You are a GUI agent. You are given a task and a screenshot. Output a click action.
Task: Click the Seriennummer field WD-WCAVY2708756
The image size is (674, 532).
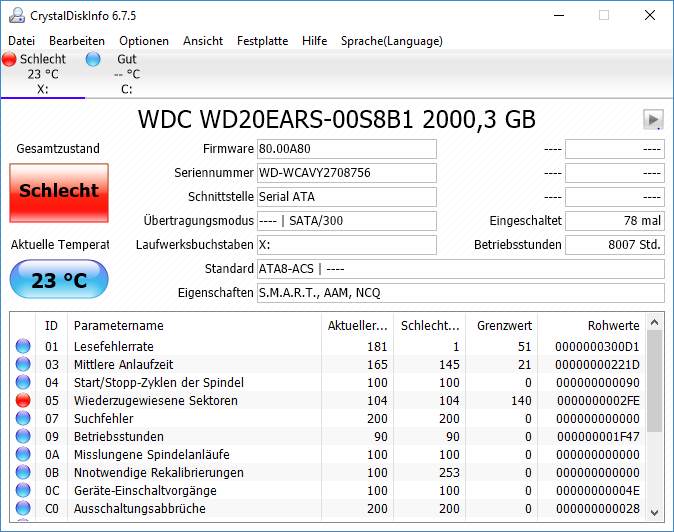pyautogui.click(x=347, y=173)
